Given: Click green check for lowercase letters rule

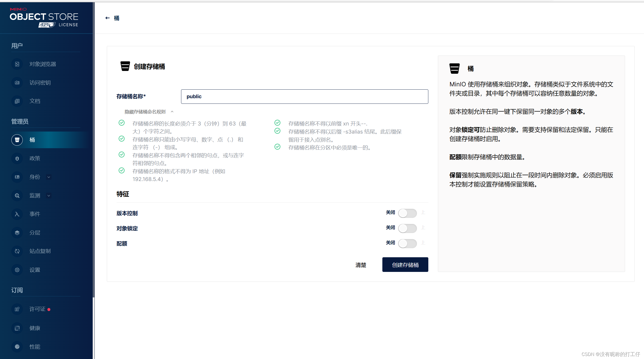Looking at the screenshot, I should coord(122,139).
